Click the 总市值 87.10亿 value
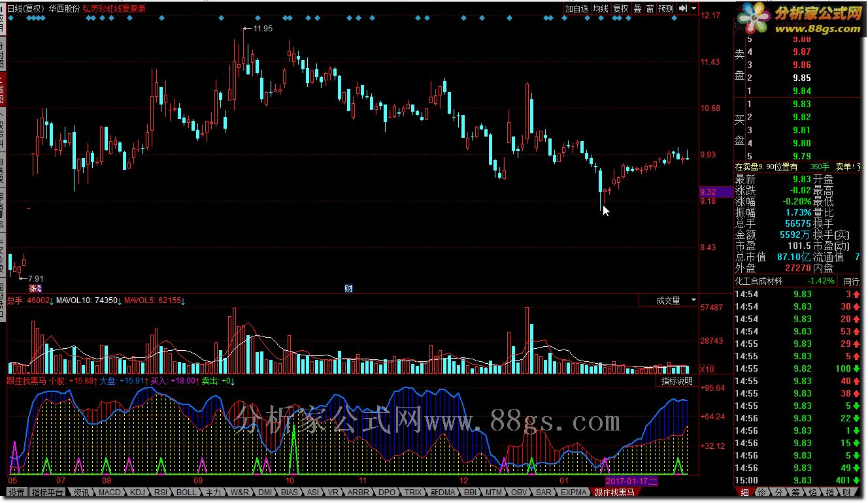868x503 pixels. 793,257
